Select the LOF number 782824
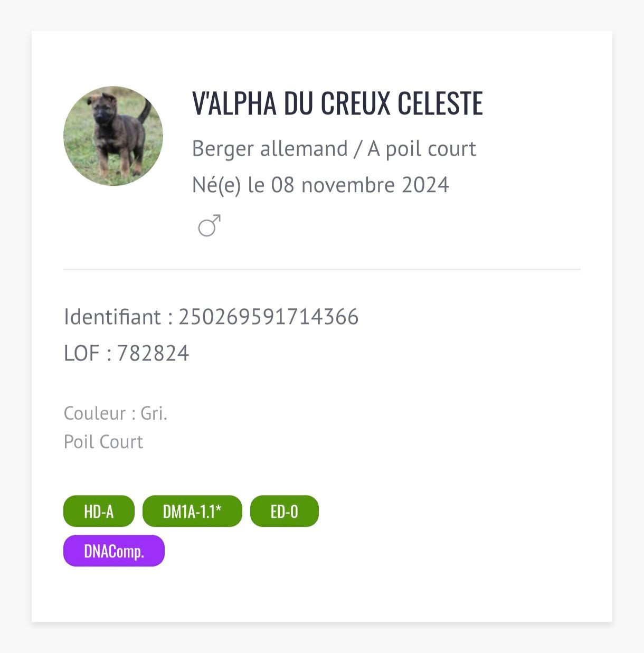Viewport: 644px width, 653px height. click(x=153, y=353)
